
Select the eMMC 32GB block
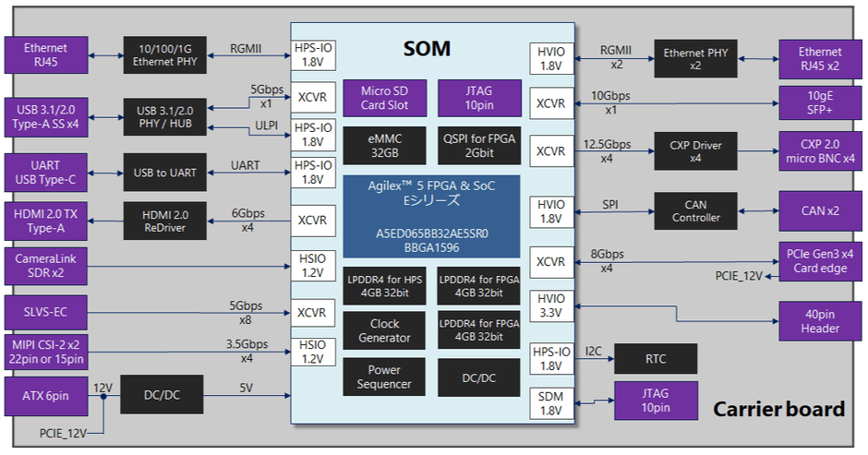coord(385,146)
